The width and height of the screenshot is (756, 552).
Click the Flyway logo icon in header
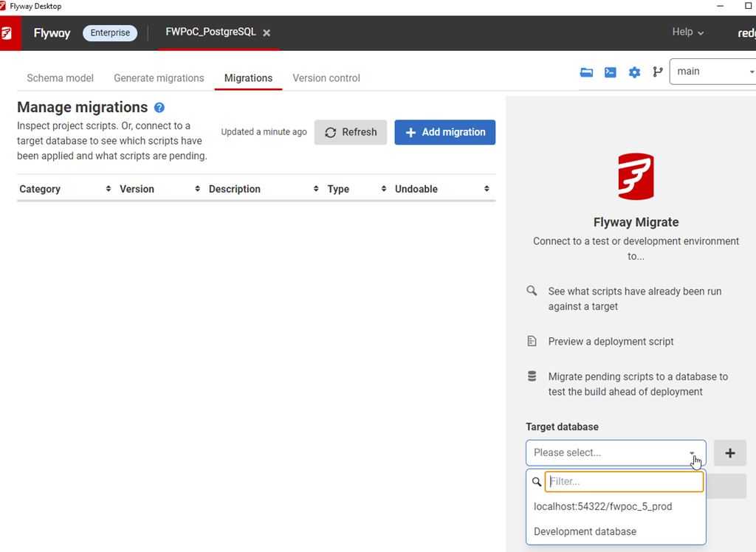[10, 33]
